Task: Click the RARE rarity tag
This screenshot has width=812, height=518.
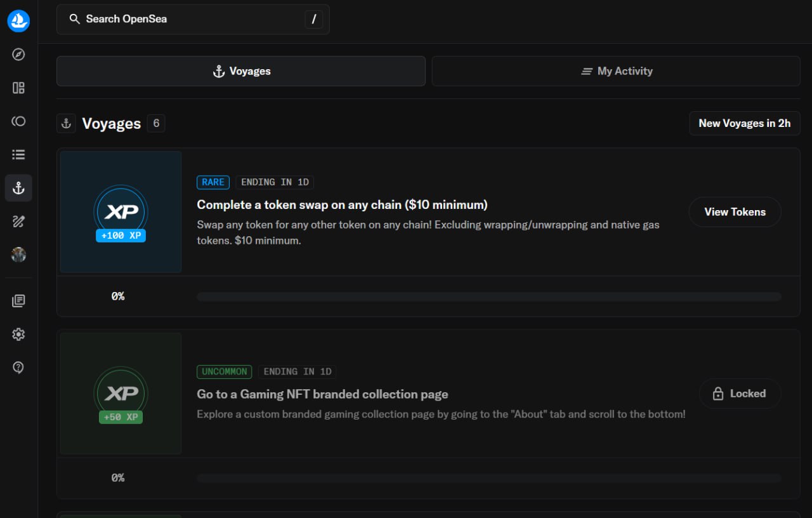Action: (213, 182)
